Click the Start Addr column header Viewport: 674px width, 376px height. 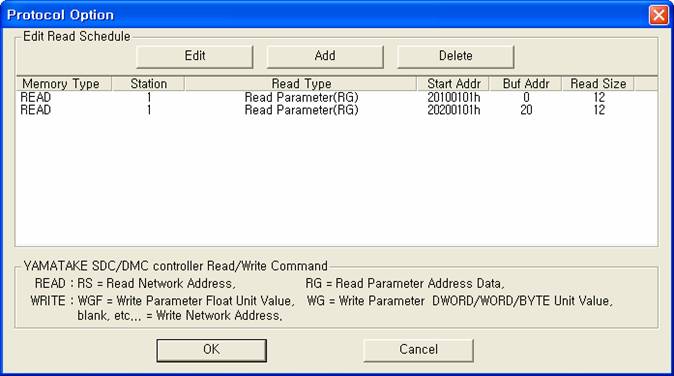(453, 83)
